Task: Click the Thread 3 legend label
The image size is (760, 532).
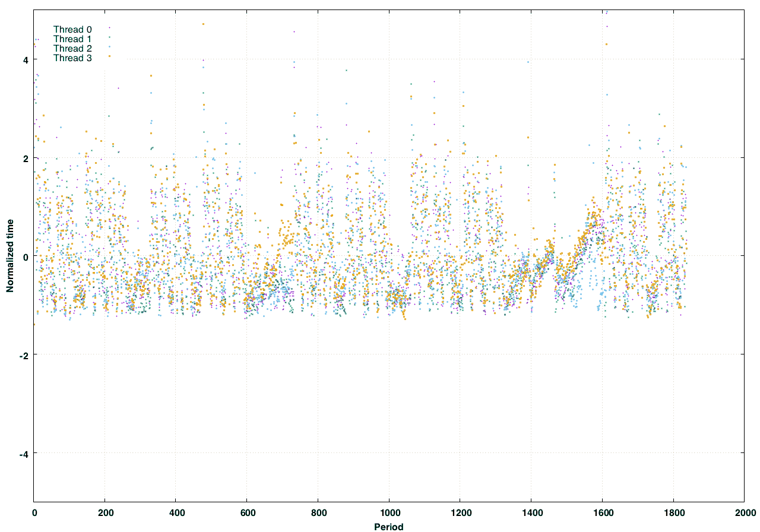Action: (x=72, y=58)
